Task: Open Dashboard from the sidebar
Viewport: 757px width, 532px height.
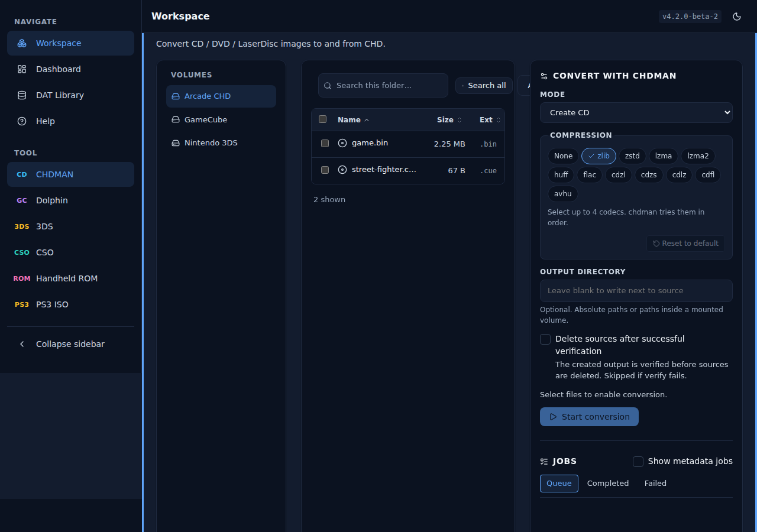Action: [x=71, y=69]
